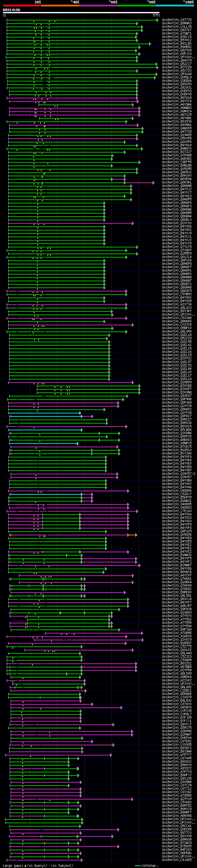Viewport: 197px width, 868px height.
Task: Click the cyan ~100% identity legend swatch
Action: coord(175,6)
